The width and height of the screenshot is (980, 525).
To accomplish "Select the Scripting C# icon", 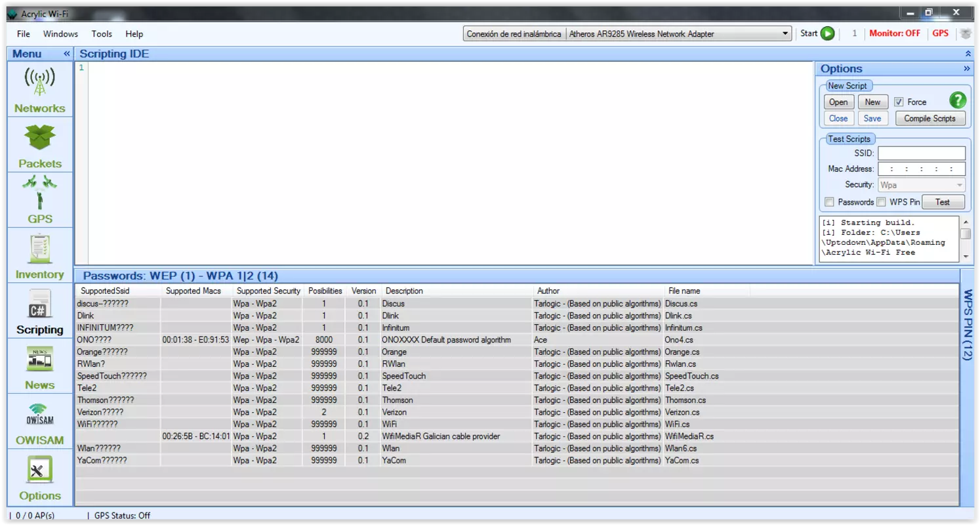I will click(40, 304).
